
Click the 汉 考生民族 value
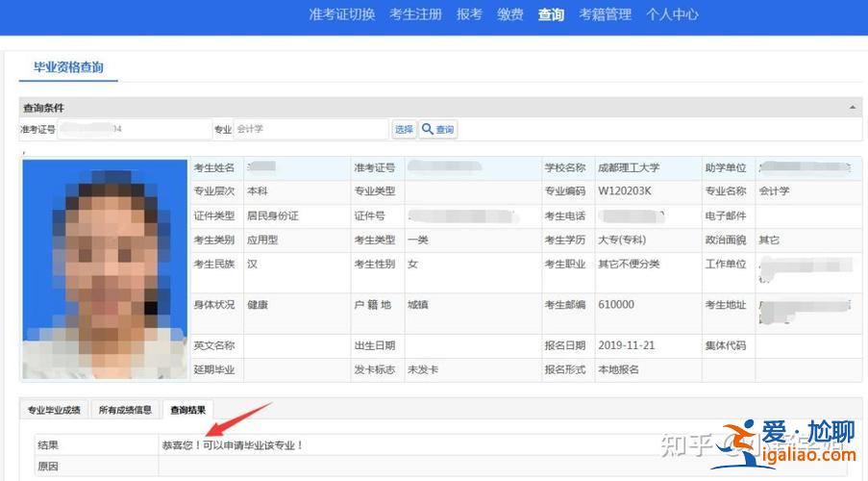coord(253,265)
